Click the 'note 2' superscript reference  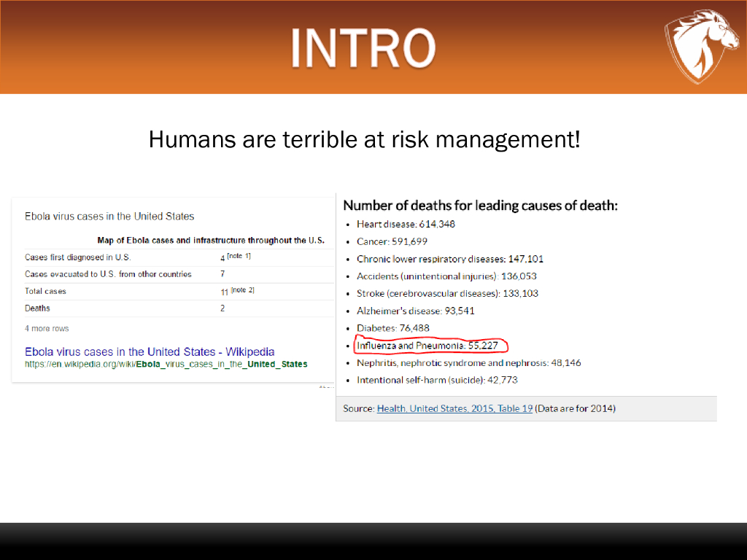[x=242, y=290]
